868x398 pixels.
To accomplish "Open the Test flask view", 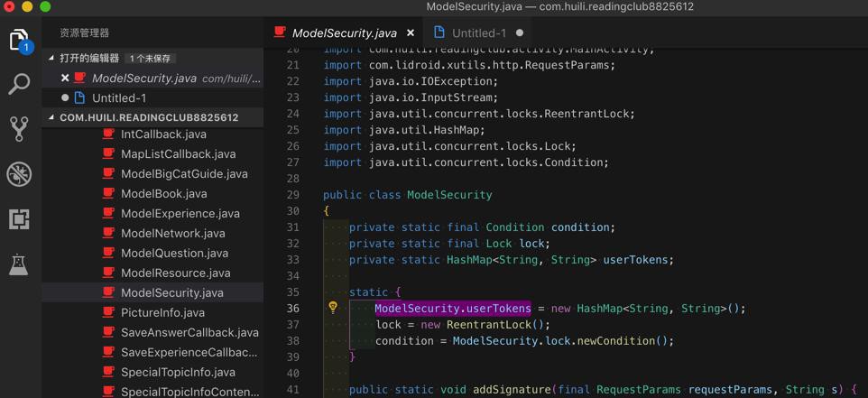I will point(19,265).
